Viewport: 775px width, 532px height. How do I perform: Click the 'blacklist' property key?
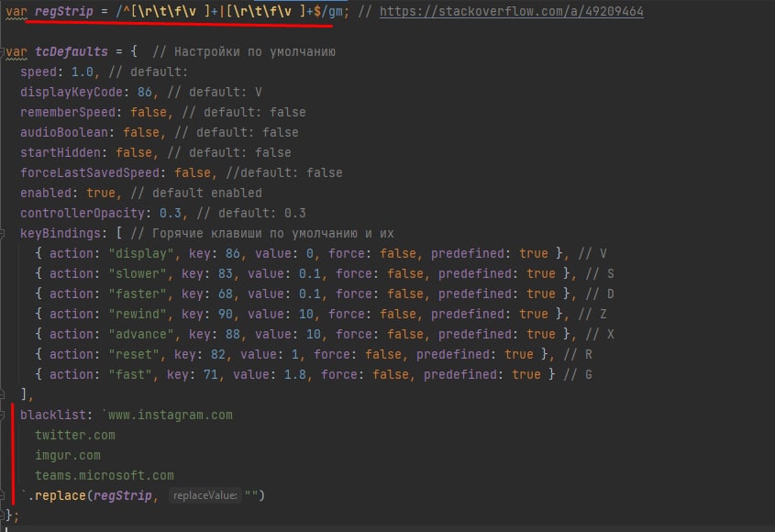pyautogui.click(x=53, y=415)
